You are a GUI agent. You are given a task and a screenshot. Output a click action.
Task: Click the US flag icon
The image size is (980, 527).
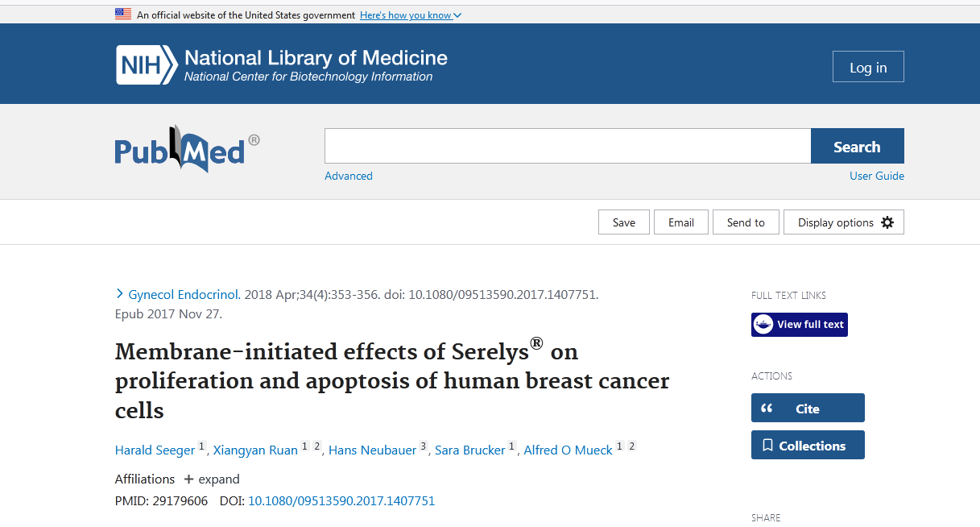(x=123, y=15)
